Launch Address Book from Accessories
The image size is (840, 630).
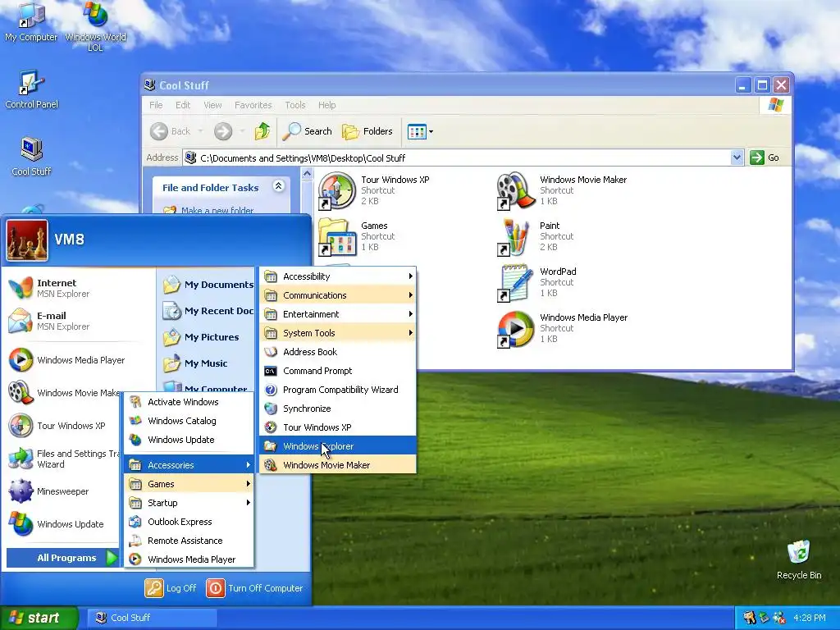[x=338, y=352]
